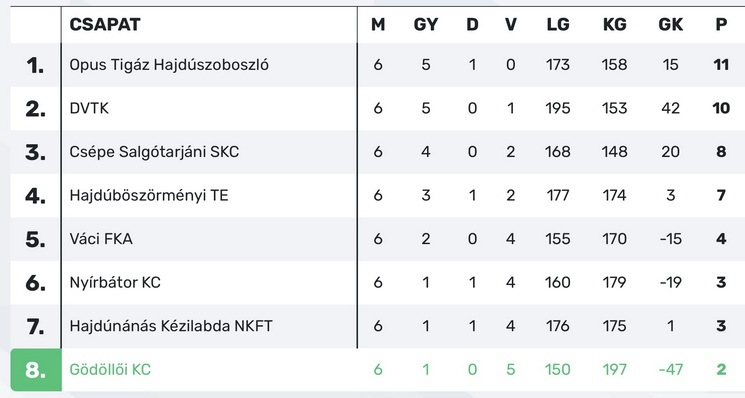Click the GK goal difference header

[670, 25]
